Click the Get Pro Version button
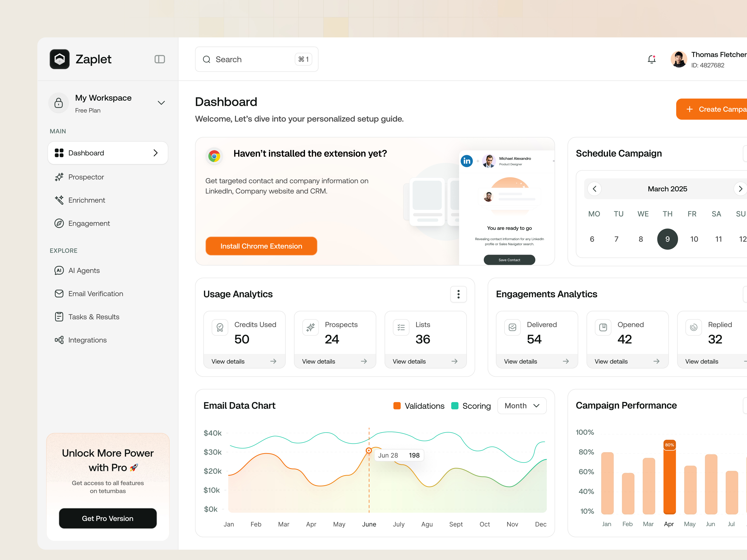The width and height of the screenshot is (747, 560). 108,518
